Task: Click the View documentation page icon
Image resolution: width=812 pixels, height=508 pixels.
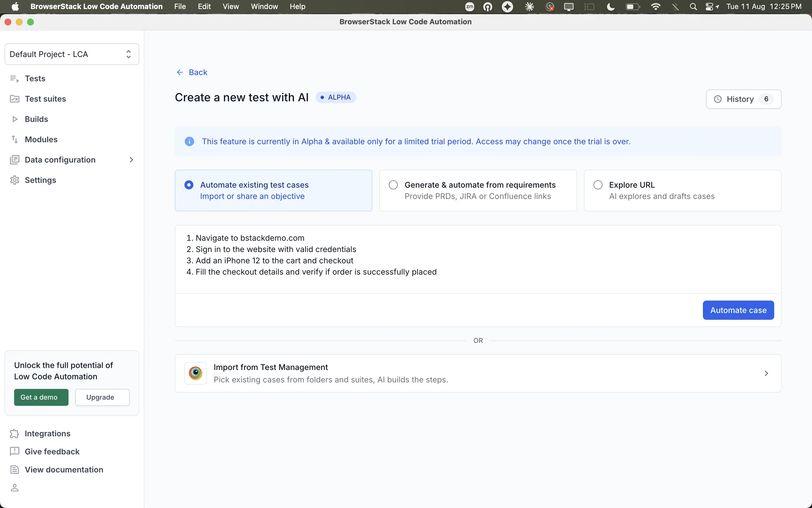Action: 14,470
